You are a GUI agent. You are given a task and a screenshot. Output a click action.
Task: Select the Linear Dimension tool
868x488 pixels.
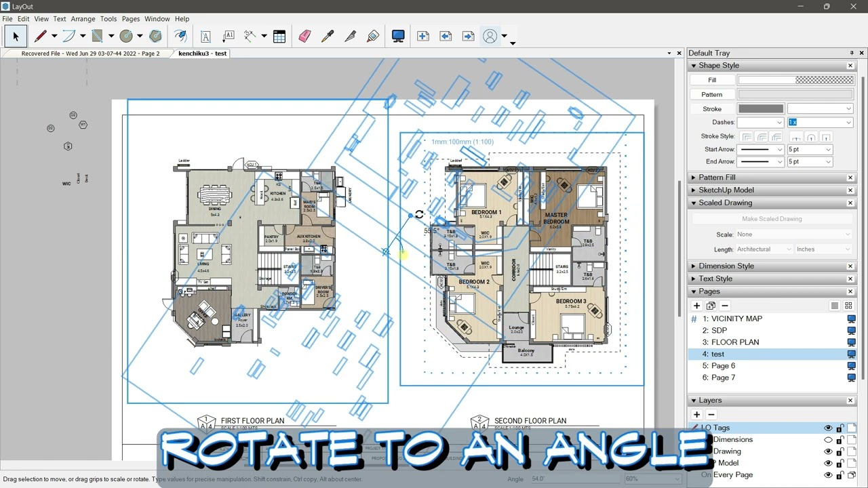pyautogui.click(x=250, y=37)
